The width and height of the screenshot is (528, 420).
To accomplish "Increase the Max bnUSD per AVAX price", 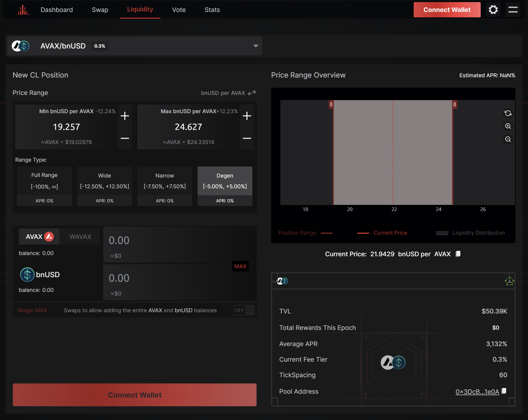I will pyautogui.click(x=247, y=116).
